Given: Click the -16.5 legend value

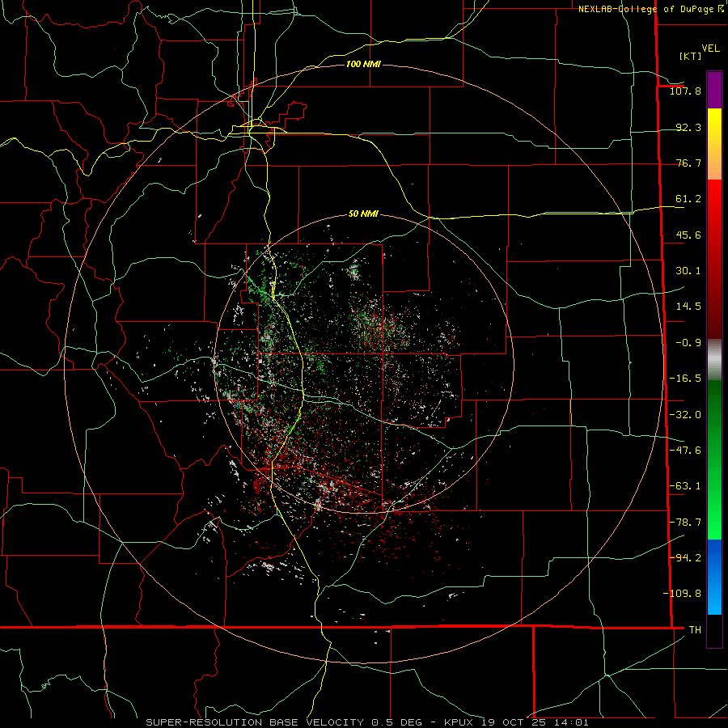Looking at the screenshot, I should click(x=685, y=379).
